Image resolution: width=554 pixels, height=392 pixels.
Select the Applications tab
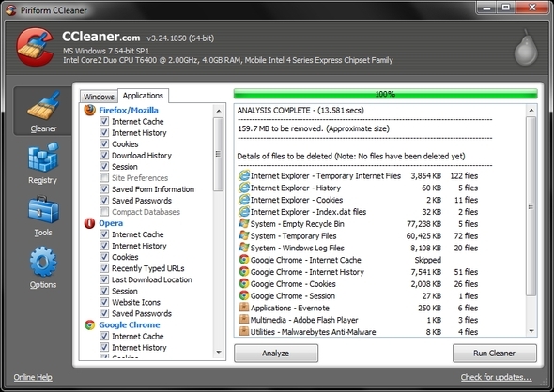pos(143,96)
